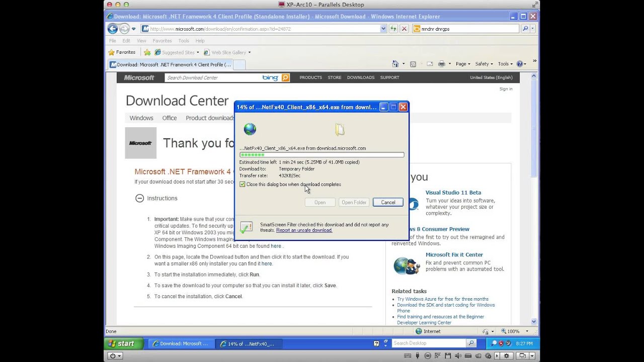This screenshot has height=362, width=644.
Task: Open the Edit menu
Action: pyautogui.click(x=126, y=41)
